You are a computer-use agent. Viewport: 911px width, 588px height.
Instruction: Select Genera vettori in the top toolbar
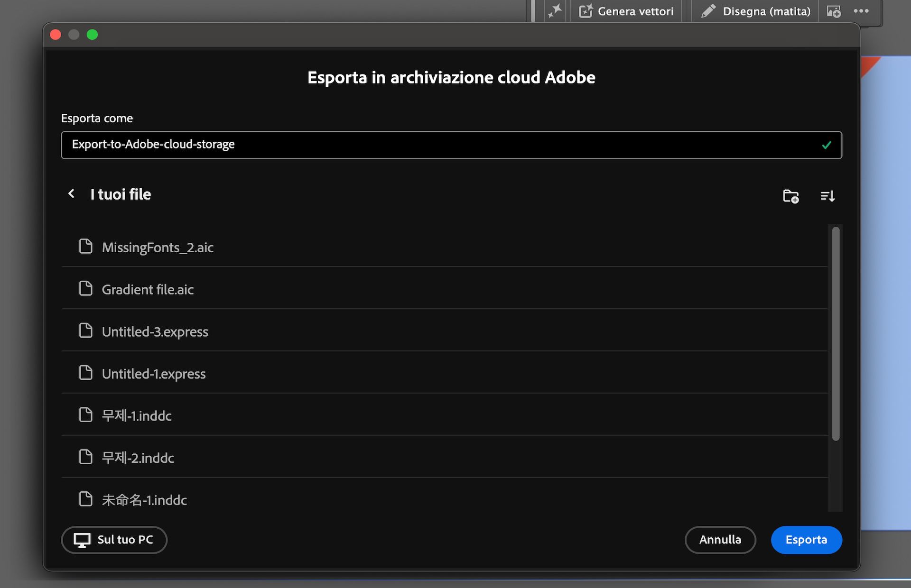[626, 10]
